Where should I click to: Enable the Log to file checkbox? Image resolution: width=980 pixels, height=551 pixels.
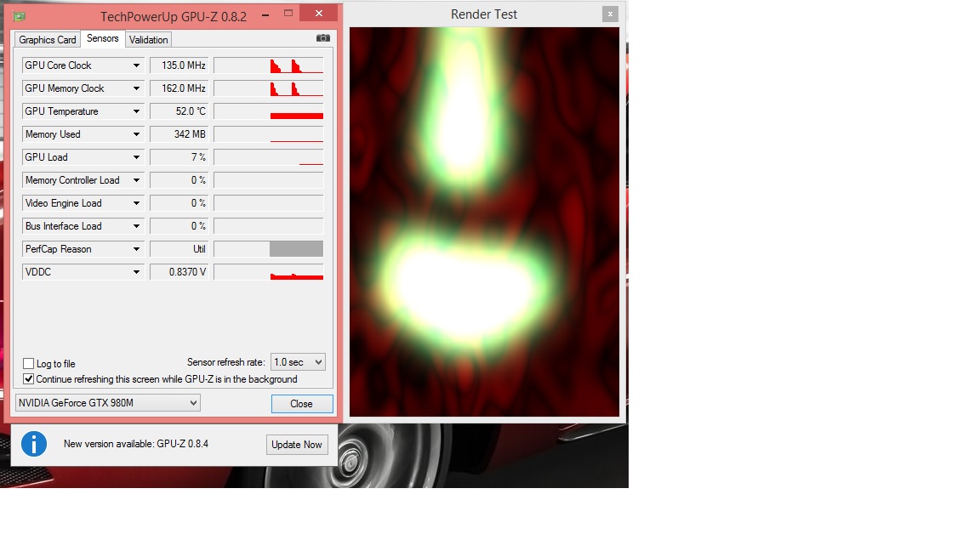28,364
